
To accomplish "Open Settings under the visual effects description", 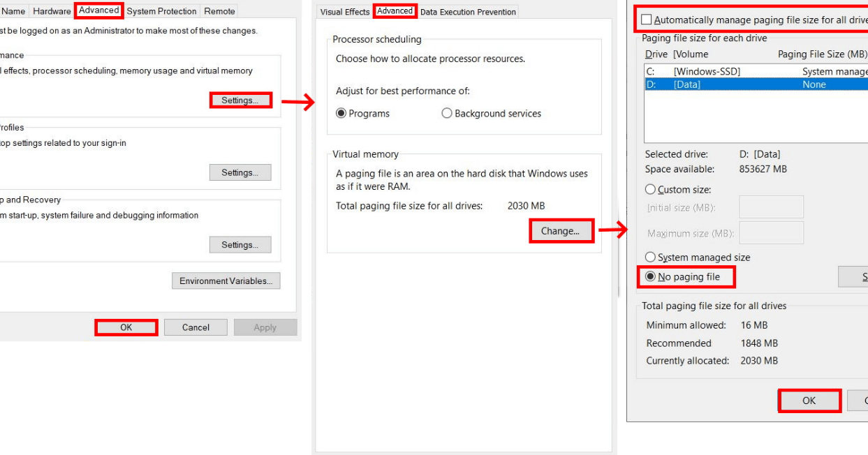I will (x=240, y=100).
